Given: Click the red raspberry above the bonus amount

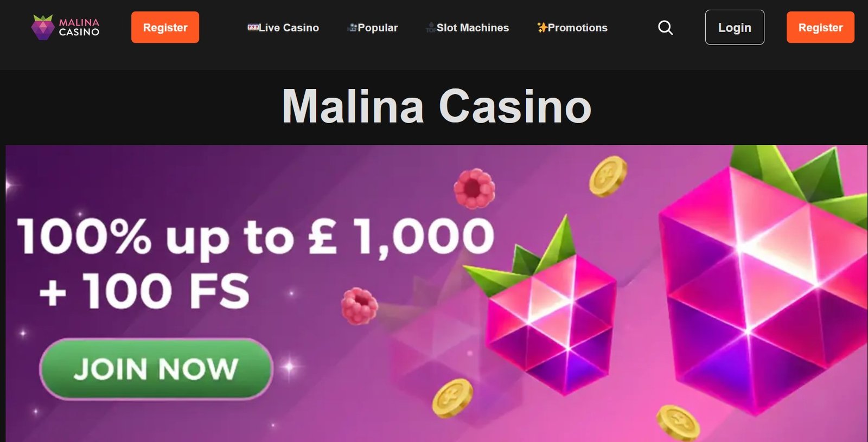Looking at the screenshot, I should [474, 188].
